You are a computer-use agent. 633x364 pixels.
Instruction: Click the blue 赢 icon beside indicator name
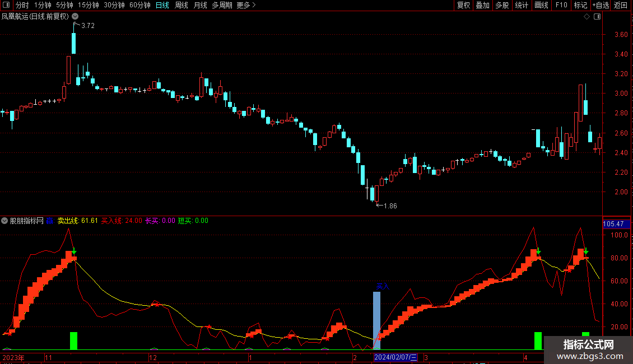click(x=50, y=221)
